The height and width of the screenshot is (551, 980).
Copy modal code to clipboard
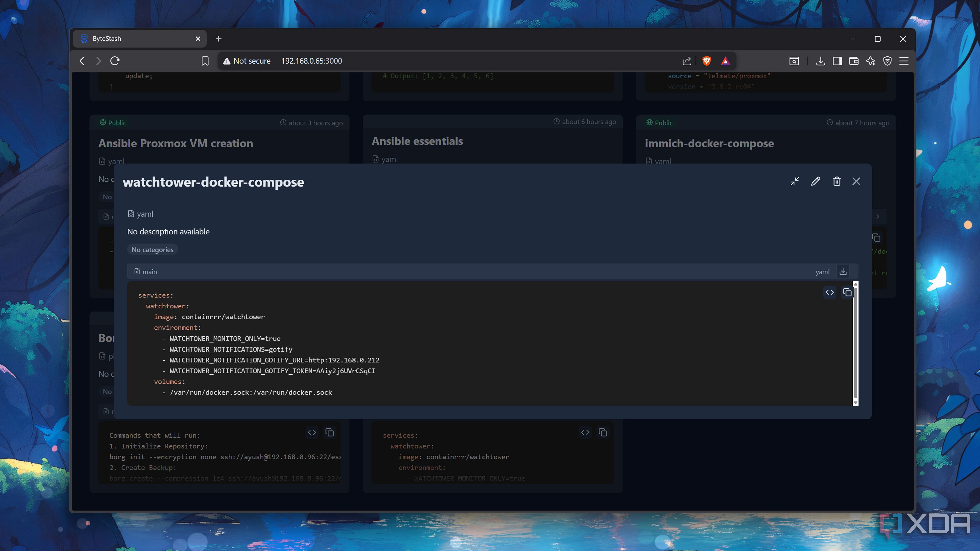(847, 292)
